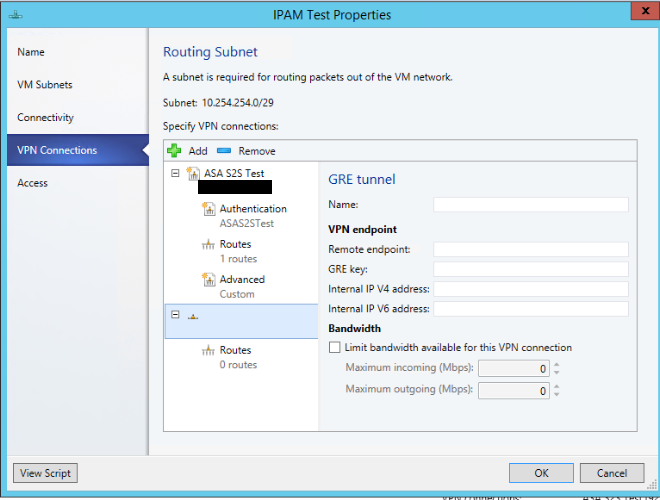Decrease Maximum outgoing Mbps with down arrow
This screenshot has width=660, height=500.
click(x=556, y=395)
